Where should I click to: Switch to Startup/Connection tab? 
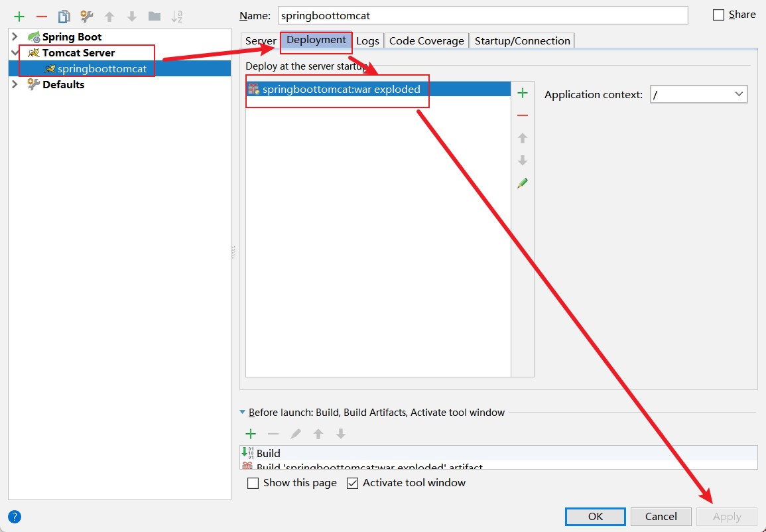pyautogui.click(x=522, y=40)
